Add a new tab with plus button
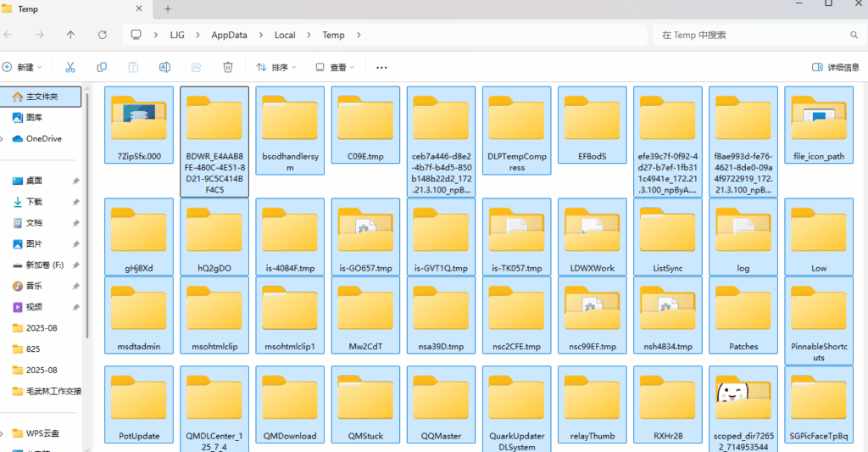Image resolution: width=868 pixels, height=452 pixels. pos(168,8)
